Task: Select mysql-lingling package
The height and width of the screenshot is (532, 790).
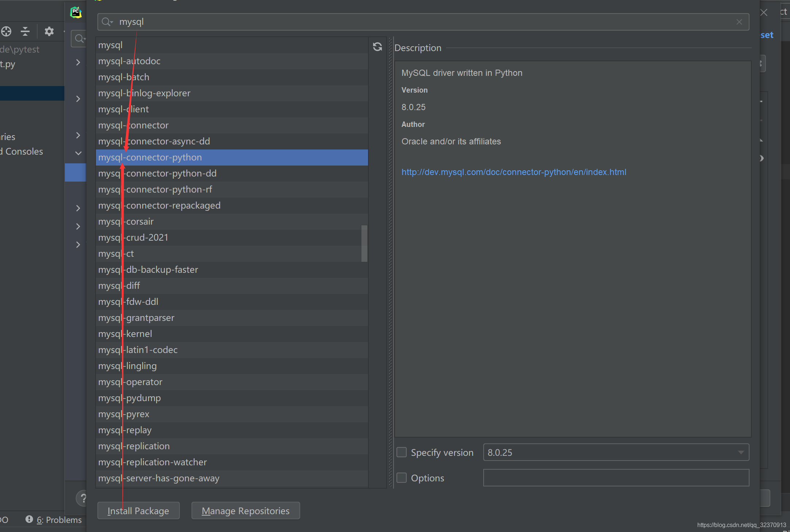Action: (232, 366)
